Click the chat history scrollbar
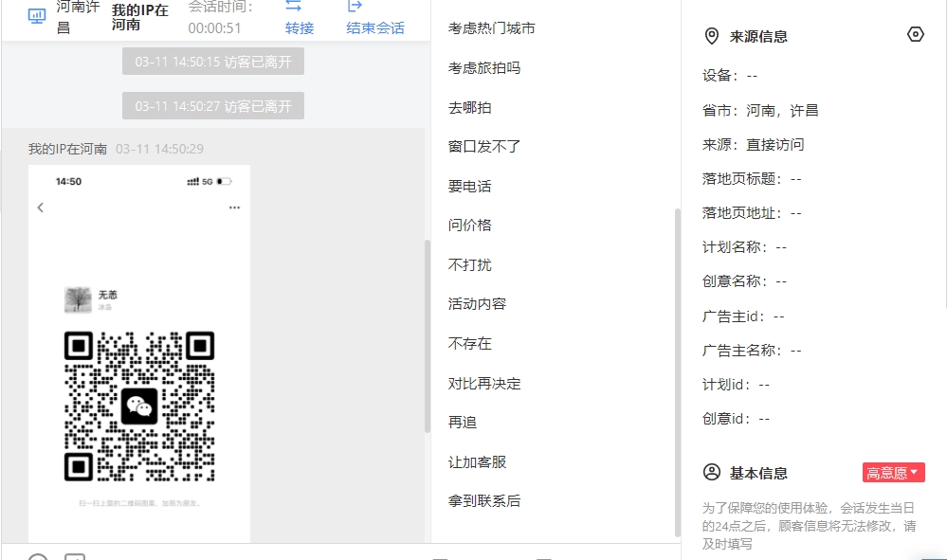This screenshot has width=947, height=560. (428, 336)
